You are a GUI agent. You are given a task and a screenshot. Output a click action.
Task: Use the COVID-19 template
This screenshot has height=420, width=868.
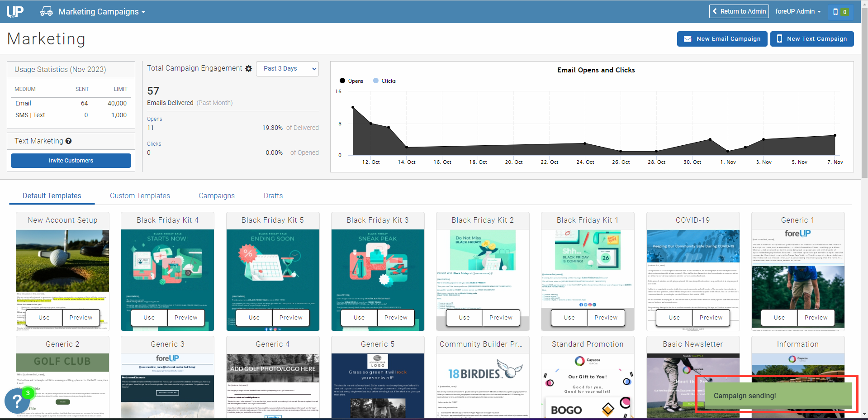674,318
